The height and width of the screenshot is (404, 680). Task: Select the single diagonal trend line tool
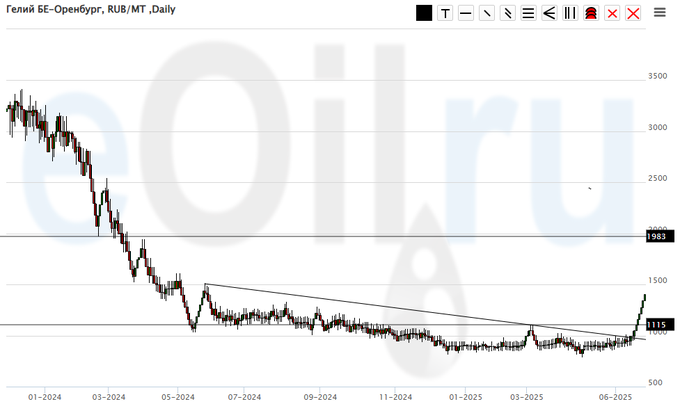pos(487,13)
